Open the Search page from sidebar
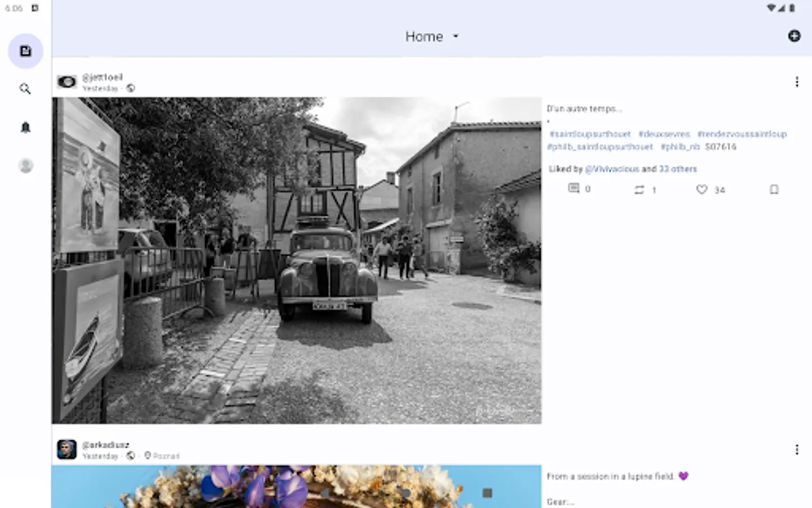This screenshot has width=812, height=508. [x=25, y=89]
